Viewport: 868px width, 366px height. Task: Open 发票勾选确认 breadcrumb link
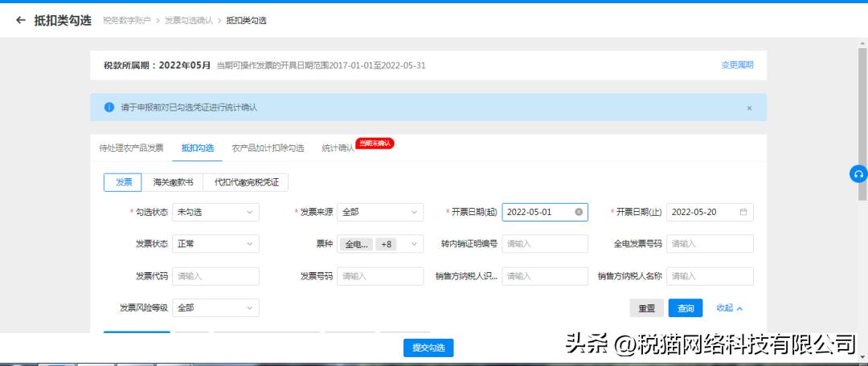click(x=189, y=20)
